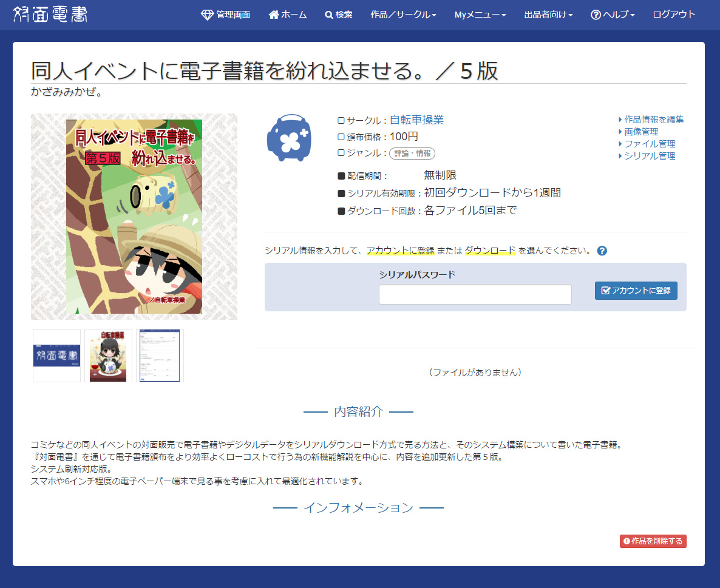Go to ホーム via the house icon
The height and width of the screenshot is (588, 720).
click(287, 15)
